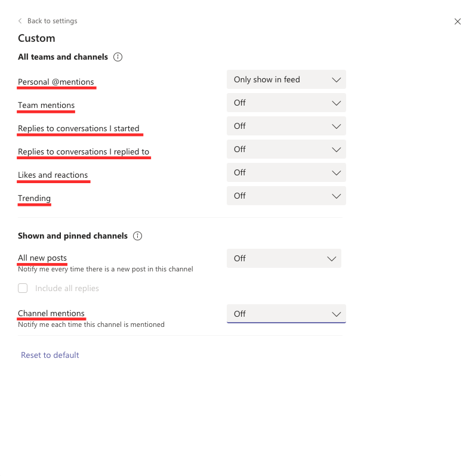The width and height of the screenshot is (475, 476).
Task: Click the Custom page heading
Action: coord(36,38)
